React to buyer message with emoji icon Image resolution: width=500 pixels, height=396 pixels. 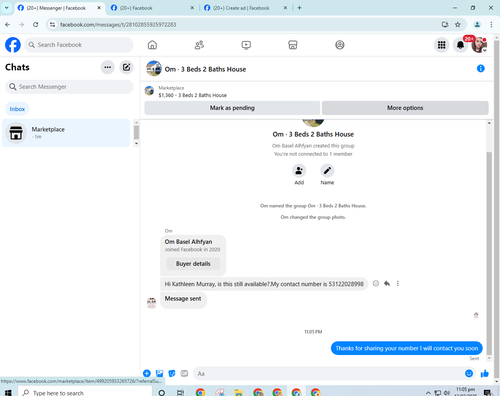[x=376, y=284]
